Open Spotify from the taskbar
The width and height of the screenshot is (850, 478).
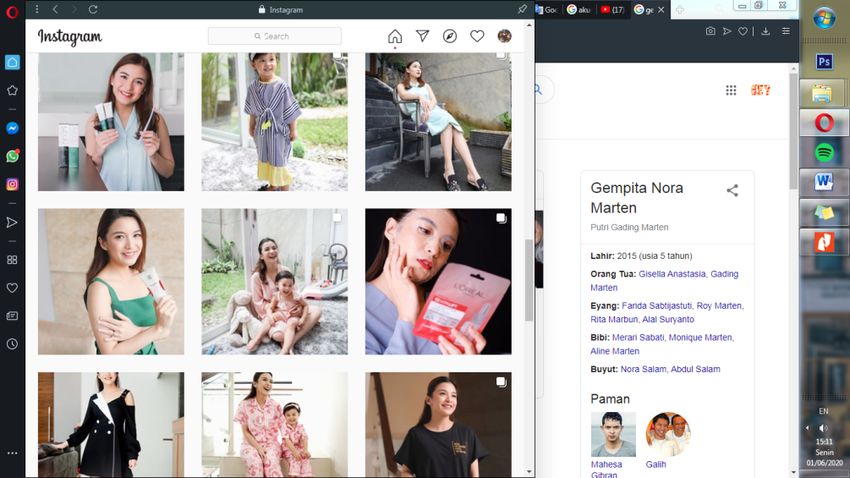tap(824, 152)
